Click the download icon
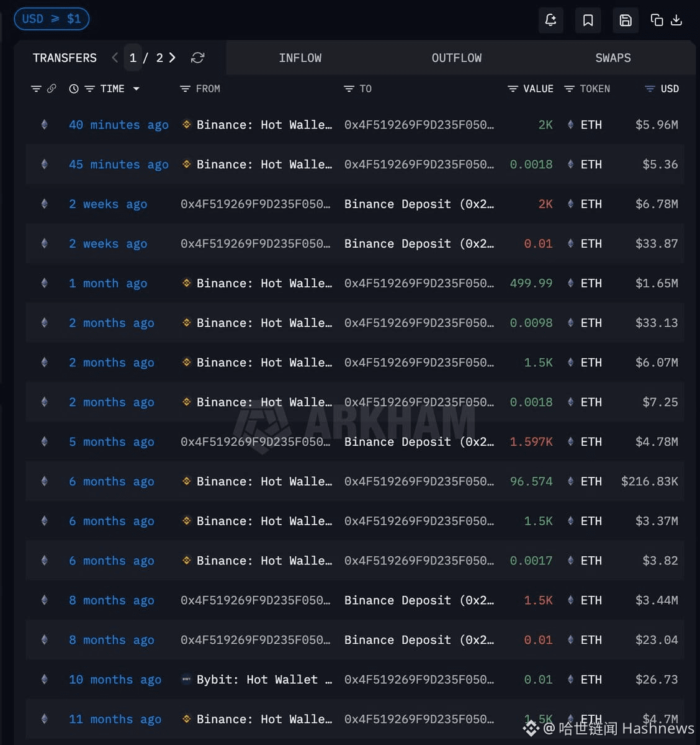This screenshot has width=700, height=745. (677, 20)
